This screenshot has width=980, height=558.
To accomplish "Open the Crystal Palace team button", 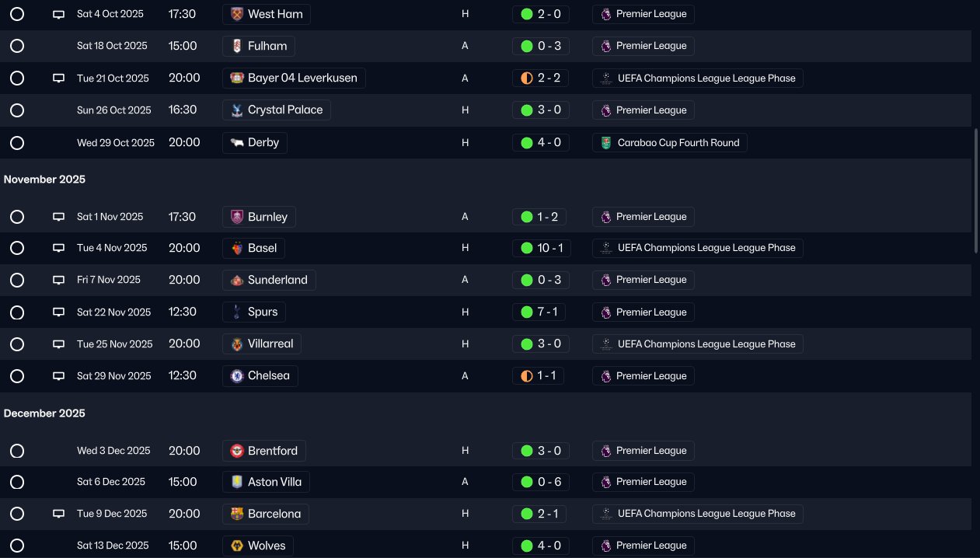I will coord(277,110).
